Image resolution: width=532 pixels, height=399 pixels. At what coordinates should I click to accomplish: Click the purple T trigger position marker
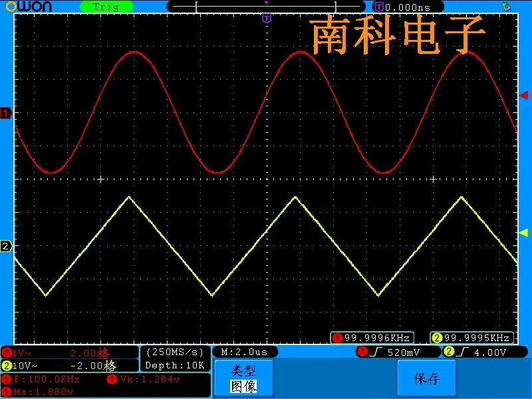coord(267,18)
